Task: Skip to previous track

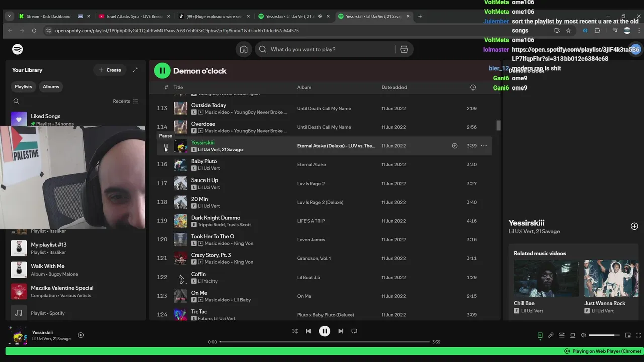Action: (x=308, y=331)
